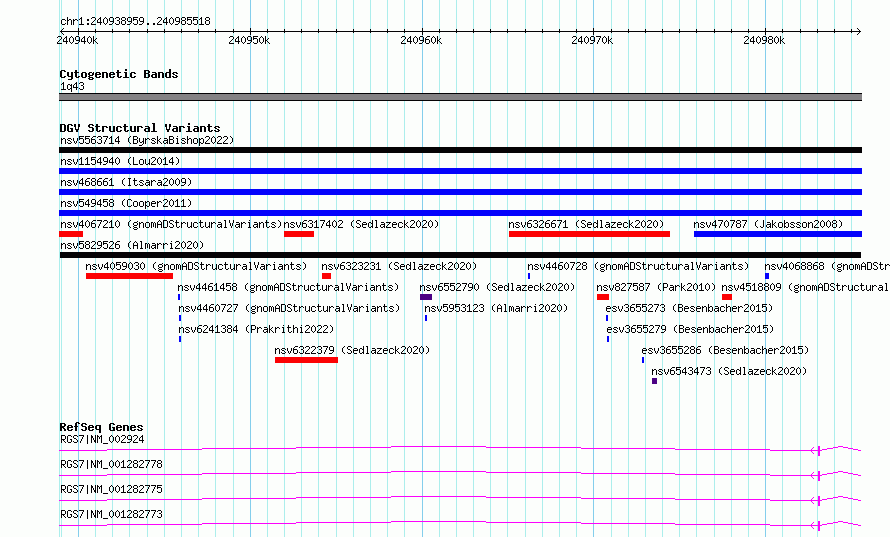890x537 pixels.
Task: Click the 240970k ruler position
Action: pyautogui.click(x=592, y=40)
